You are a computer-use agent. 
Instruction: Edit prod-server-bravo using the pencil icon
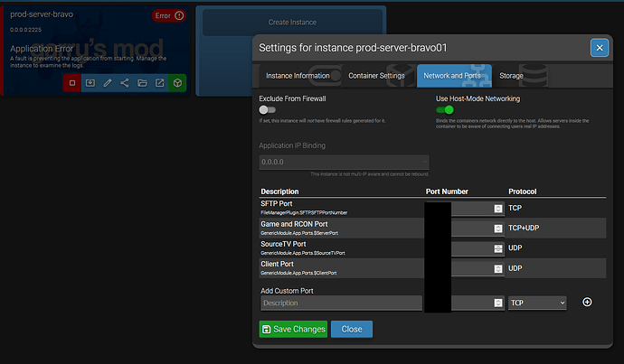[108, 83]
